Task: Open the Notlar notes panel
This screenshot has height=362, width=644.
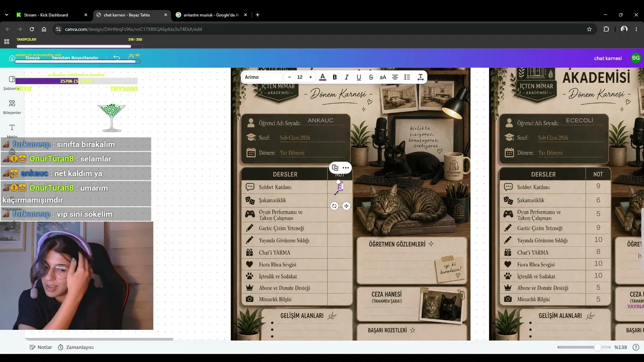Action: 41,347
